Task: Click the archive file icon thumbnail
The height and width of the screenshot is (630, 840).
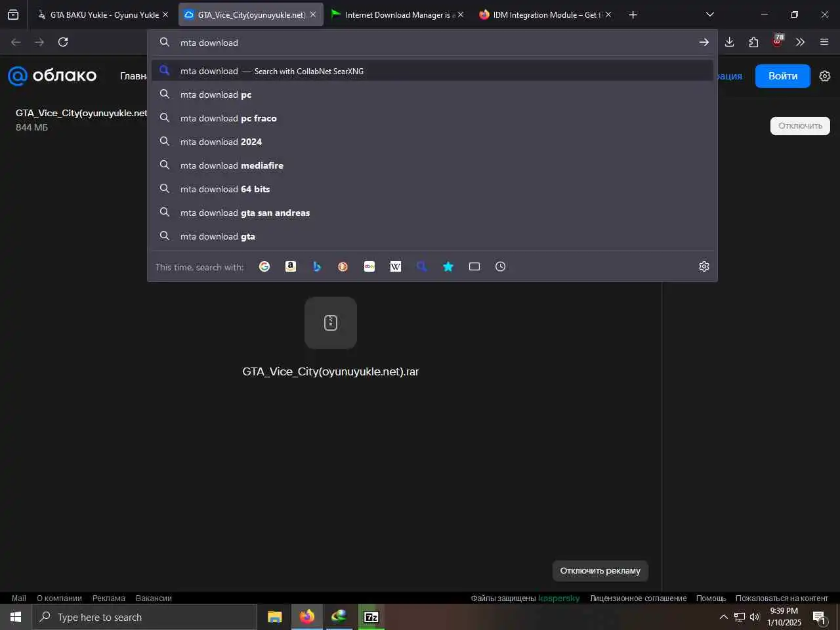Action: coord(331,323)
